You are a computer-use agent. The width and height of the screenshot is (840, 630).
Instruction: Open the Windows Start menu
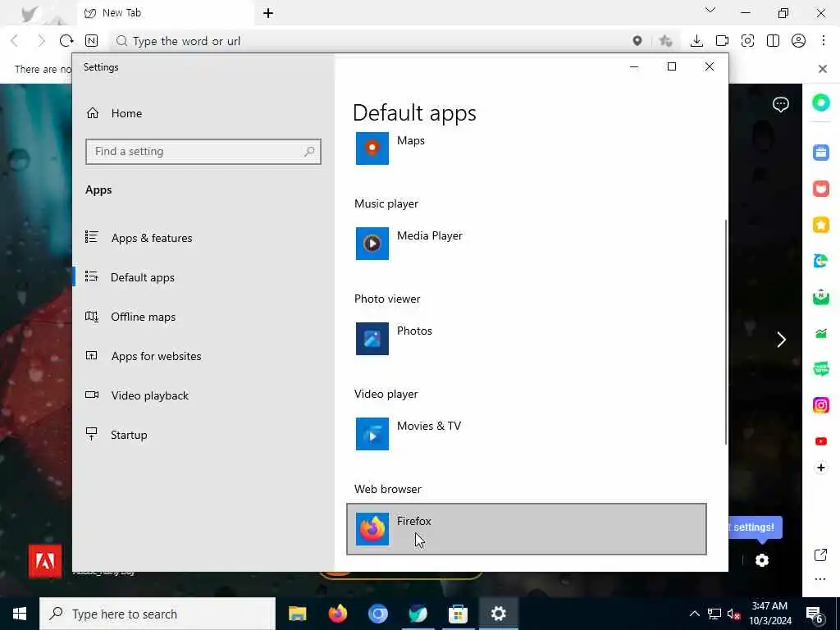[x=20, y=614]
